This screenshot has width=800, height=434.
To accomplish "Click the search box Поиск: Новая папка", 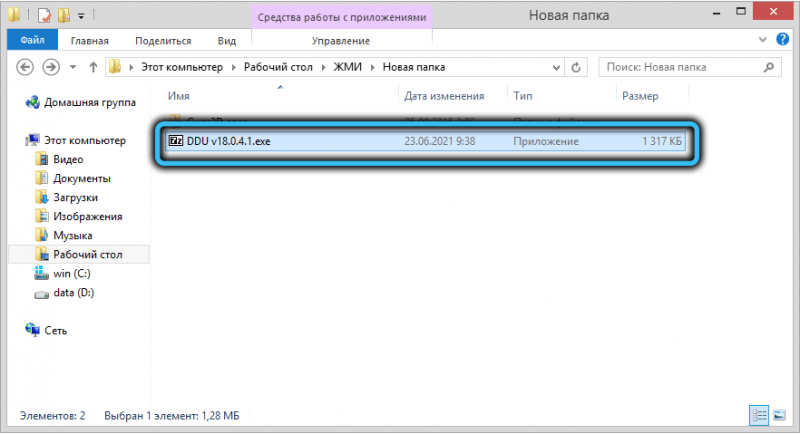I will pyautogui.click(x=690, y=67).
